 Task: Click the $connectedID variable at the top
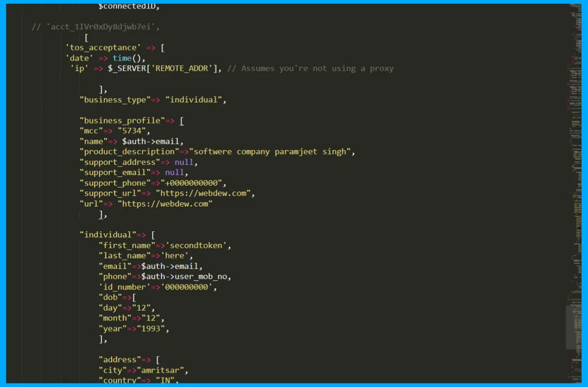pyautogui.click(x=128, y=6)
